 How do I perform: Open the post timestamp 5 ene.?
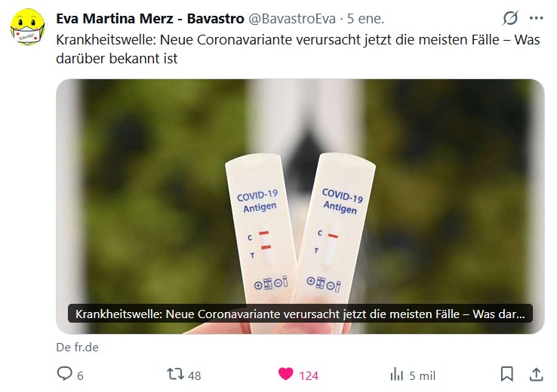365,18
